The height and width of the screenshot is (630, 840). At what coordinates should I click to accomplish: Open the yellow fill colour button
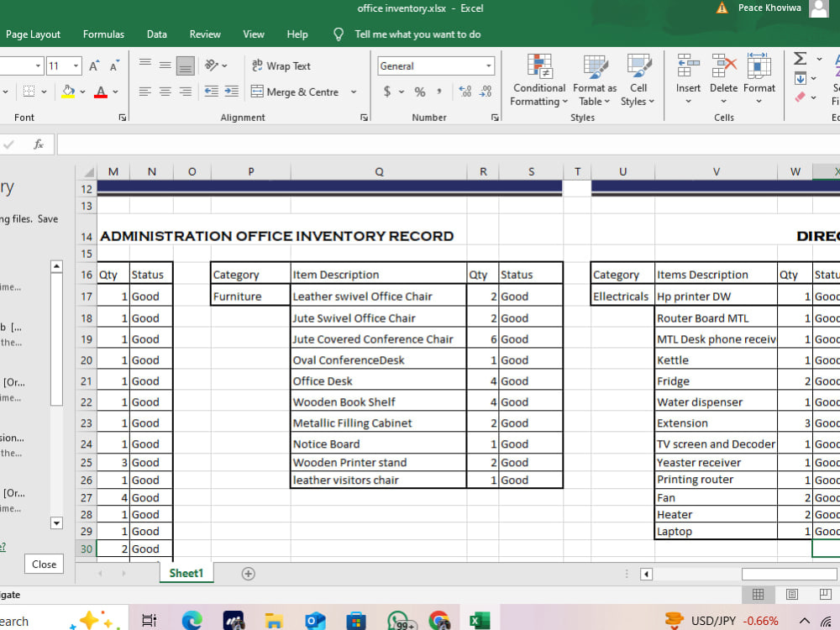69,92
